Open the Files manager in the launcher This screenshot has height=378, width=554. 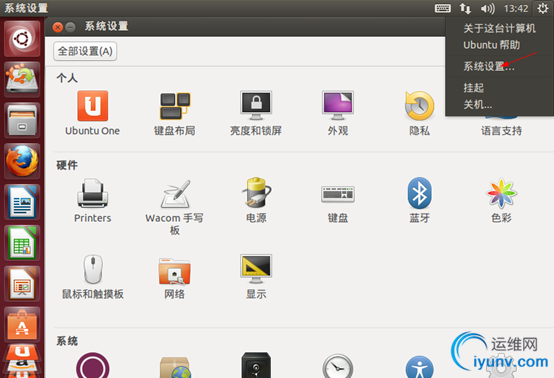pos(22,120)
